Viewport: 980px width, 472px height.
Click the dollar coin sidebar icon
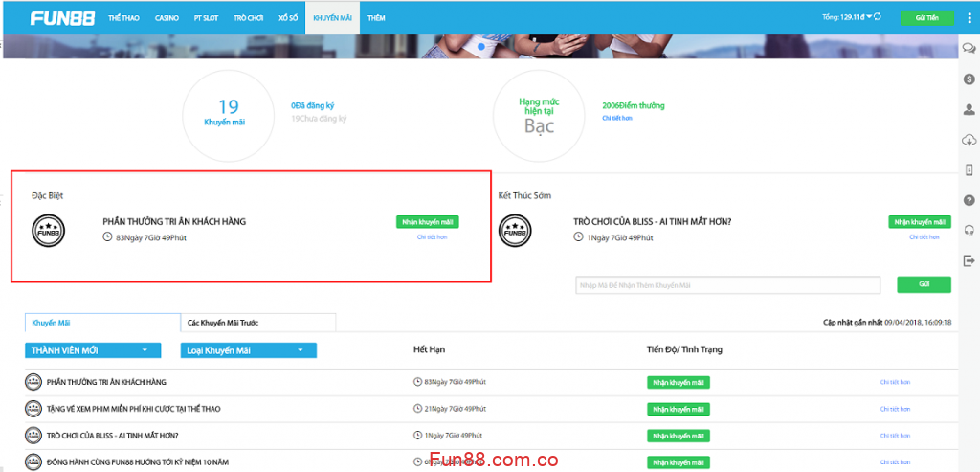tap(969, 79)
